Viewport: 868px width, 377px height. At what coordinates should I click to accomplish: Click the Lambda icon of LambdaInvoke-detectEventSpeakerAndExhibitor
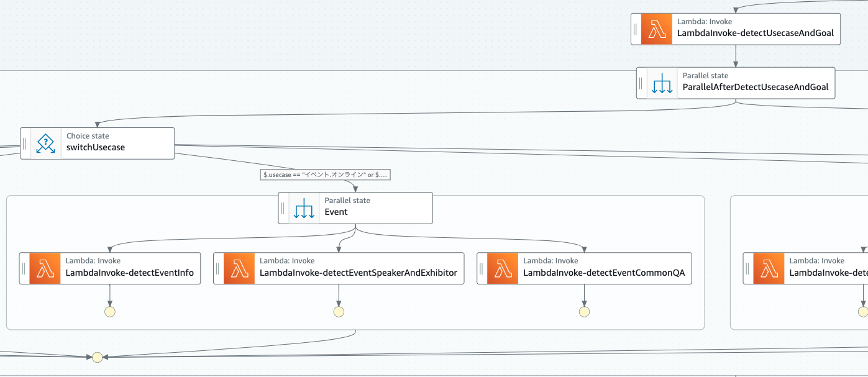pos(239,268)
